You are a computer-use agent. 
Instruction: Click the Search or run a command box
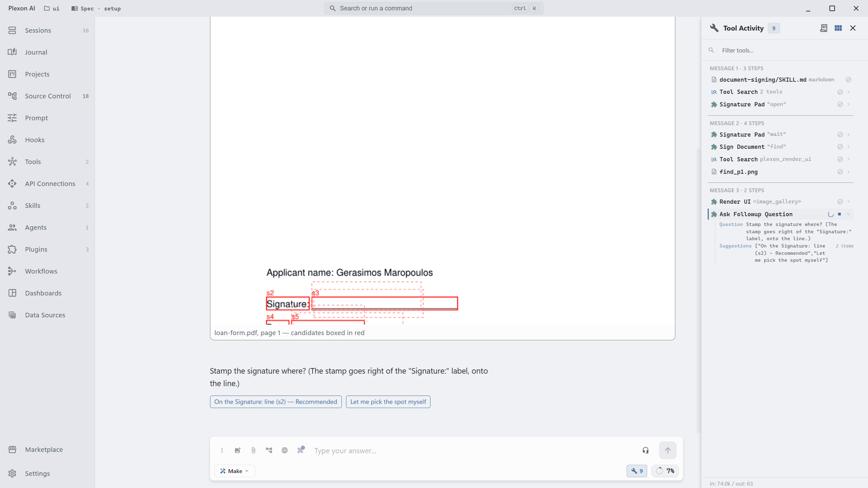click(434, 8)
